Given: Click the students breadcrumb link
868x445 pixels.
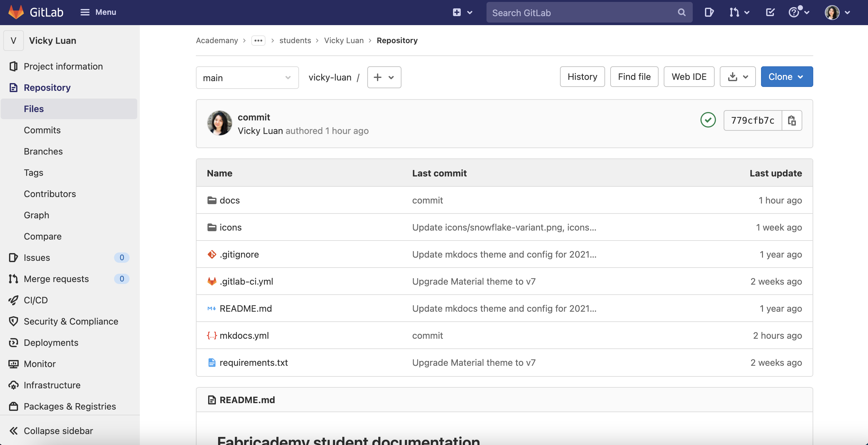Looking at the screenshot, I should click(295, 41).
